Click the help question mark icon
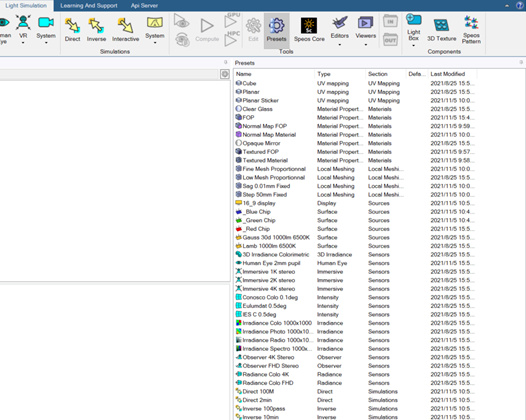The image size is (526, 420). (x=520, y=5)
